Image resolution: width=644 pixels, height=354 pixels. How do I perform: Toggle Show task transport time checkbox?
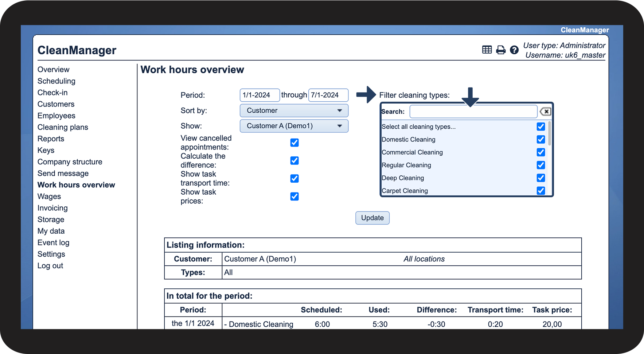294,178
